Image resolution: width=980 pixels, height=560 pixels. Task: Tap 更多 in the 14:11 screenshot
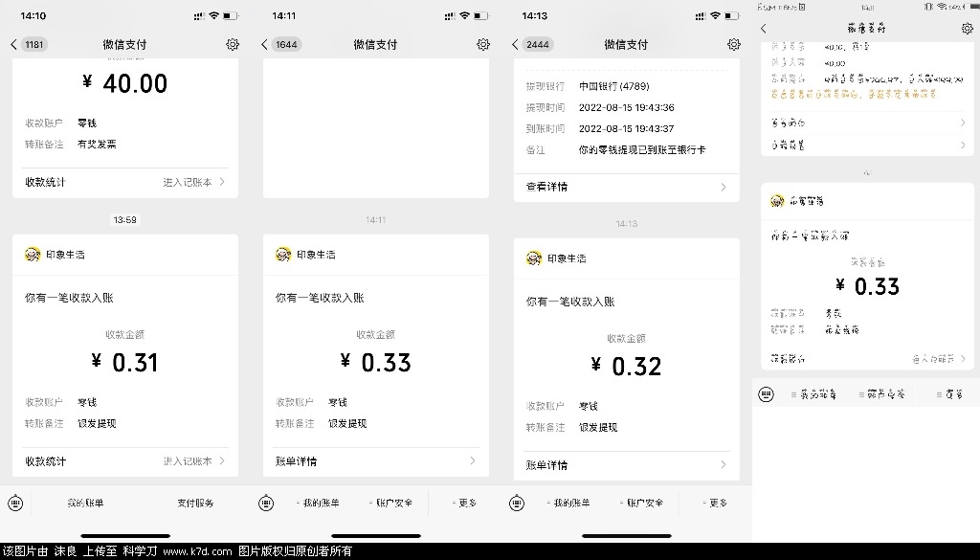pos(465,503)
